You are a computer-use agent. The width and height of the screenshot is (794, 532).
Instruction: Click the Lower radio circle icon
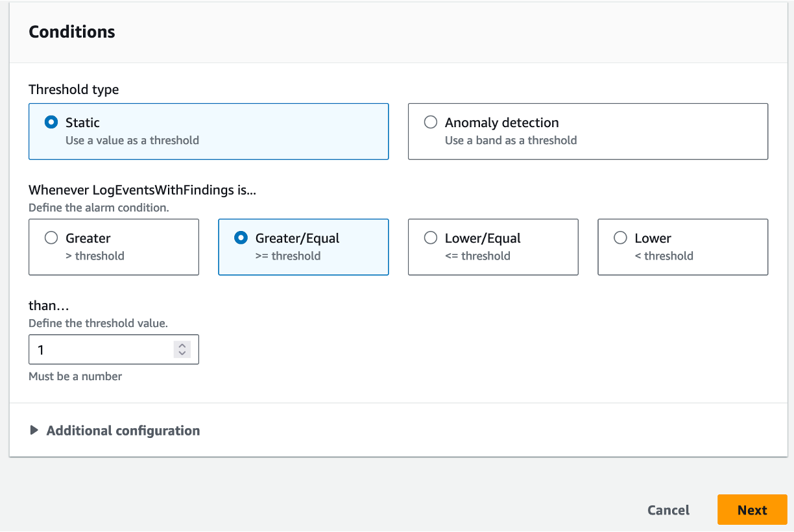(620, 237)
